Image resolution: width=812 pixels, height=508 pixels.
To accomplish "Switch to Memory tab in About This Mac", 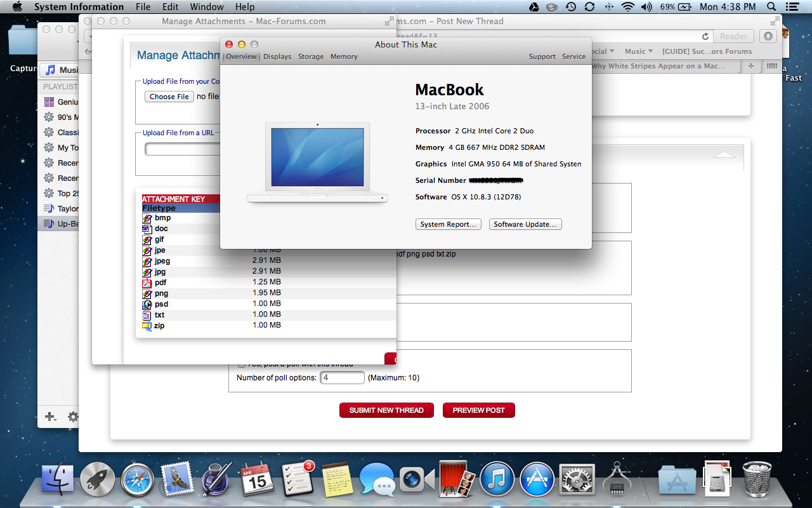I will point(344,57).
